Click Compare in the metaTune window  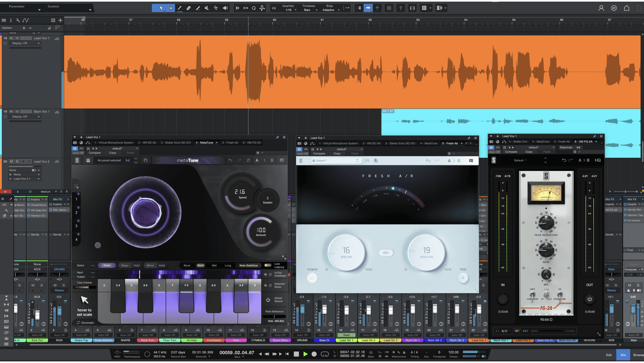point(95,153)
